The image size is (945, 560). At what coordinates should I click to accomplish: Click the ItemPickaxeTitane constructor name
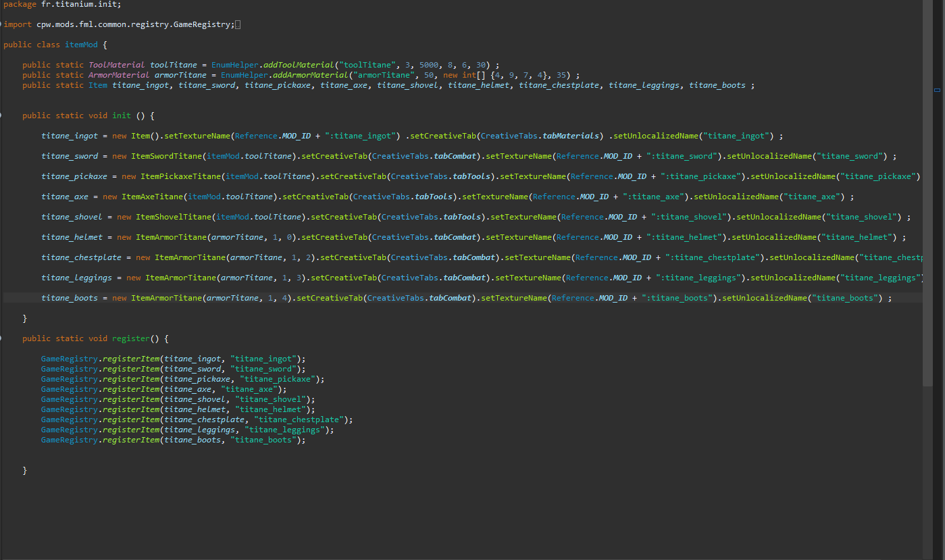point(180,176)
